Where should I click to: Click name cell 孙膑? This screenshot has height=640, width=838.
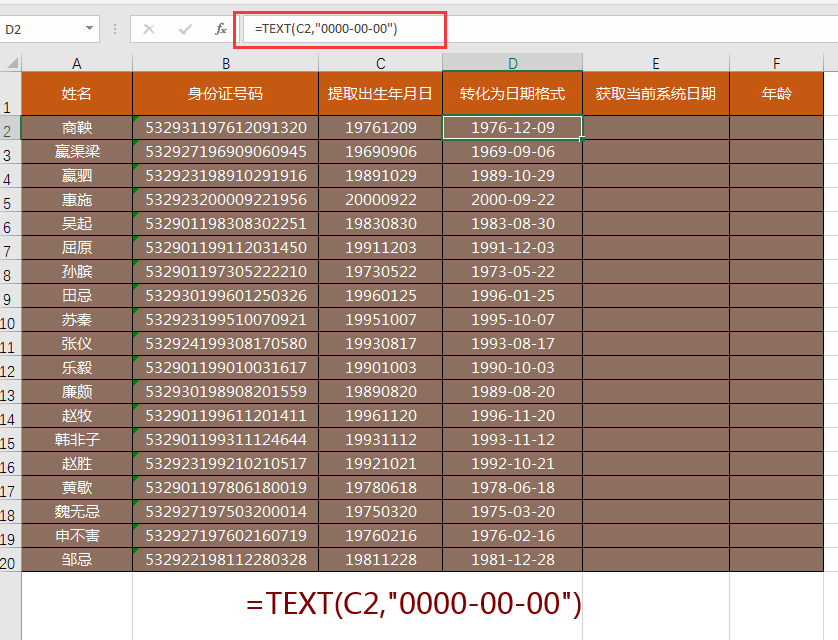click(x=77, y=272)
